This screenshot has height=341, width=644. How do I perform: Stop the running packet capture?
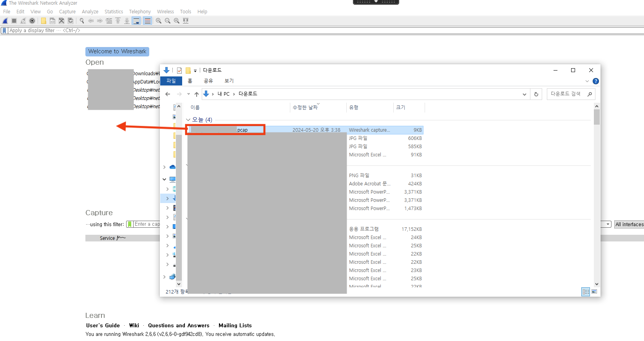[14, 21]
